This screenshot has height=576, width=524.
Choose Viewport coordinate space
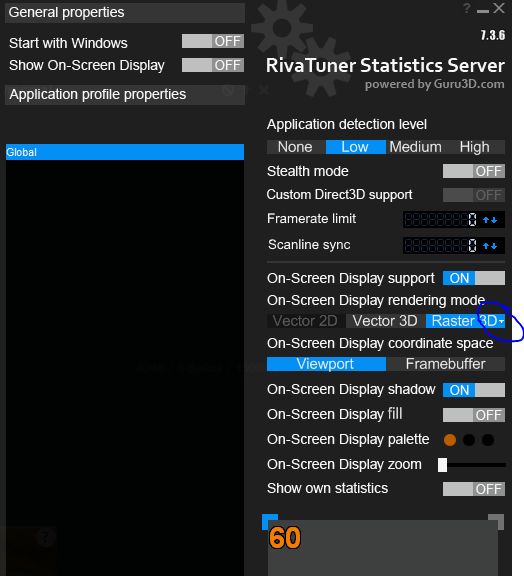tap(326, 364)
